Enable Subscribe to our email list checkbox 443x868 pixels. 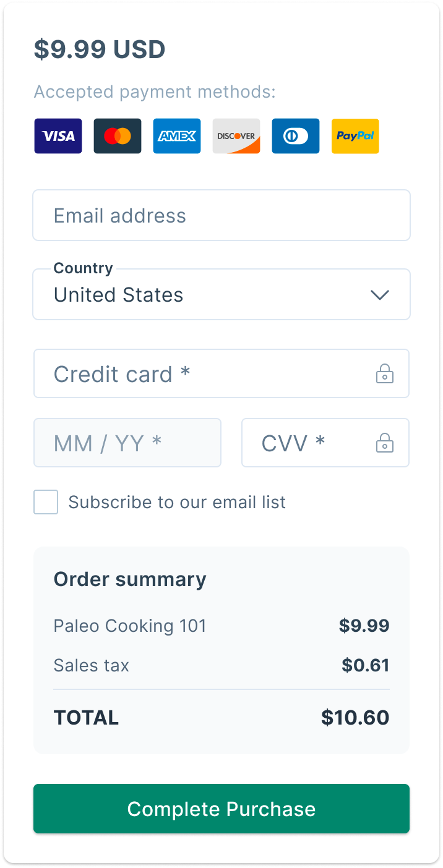pyautogui.click(x=46, y=502)
